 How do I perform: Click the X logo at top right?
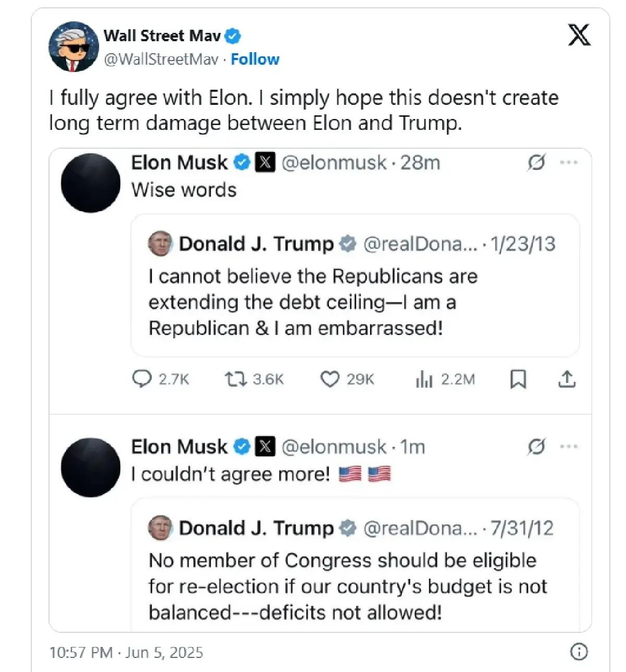click(579, 35)
